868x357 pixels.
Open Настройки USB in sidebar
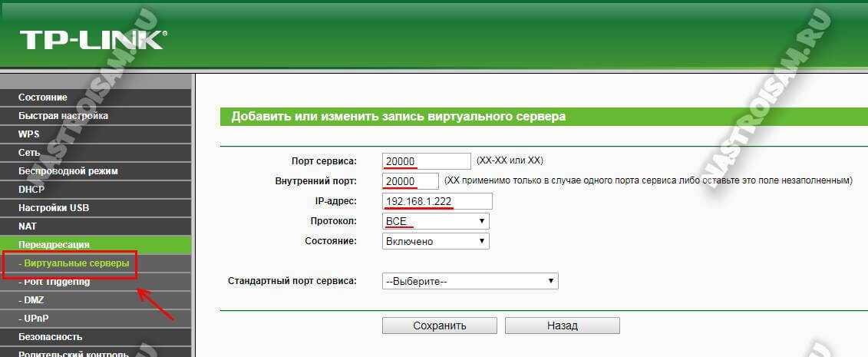tap(54, 208)
